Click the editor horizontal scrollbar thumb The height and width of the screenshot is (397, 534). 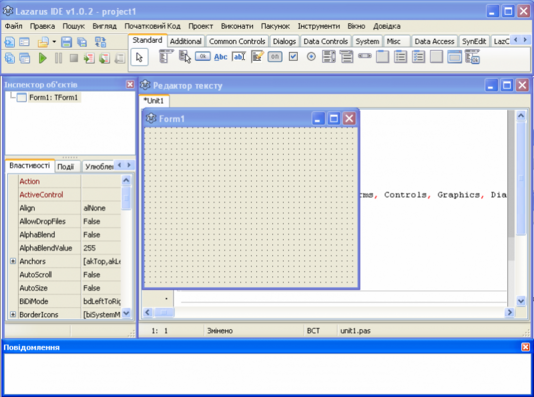[164, 312]
